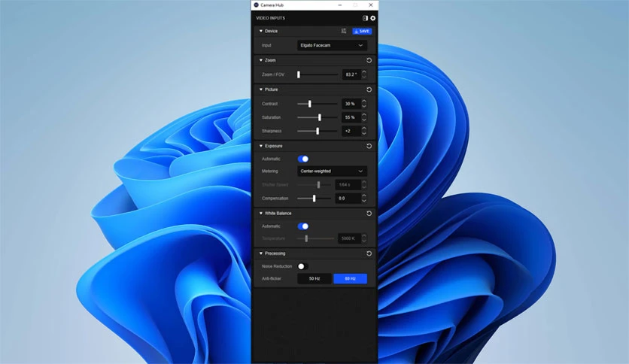Minimize the Camera Hub window
Screen dimensions: 629x364
click(340, 5)
